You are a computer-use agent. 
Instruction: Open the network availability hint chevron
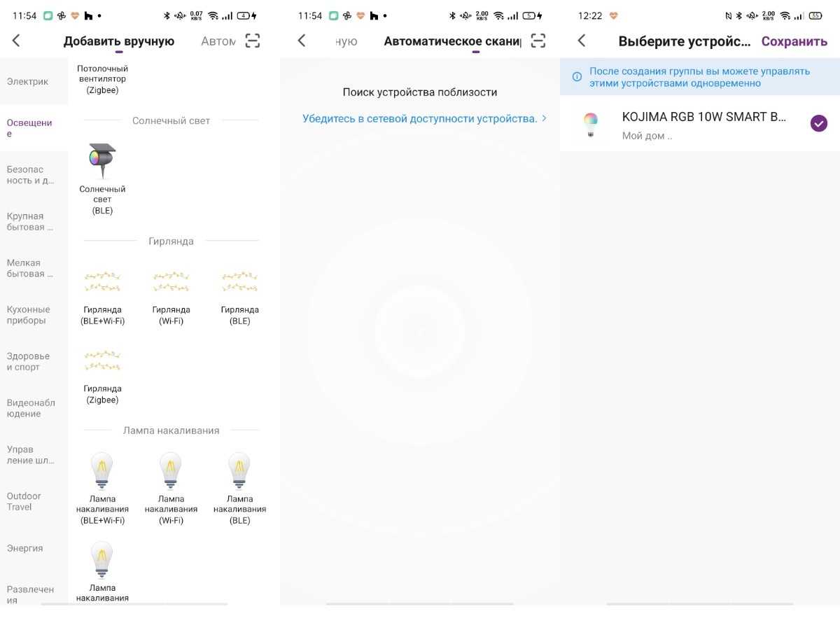(544, 118)
